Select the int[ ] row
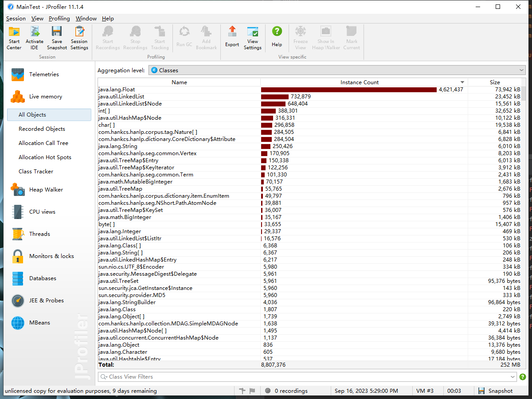The image size is (532, 399). click(309, 111)
